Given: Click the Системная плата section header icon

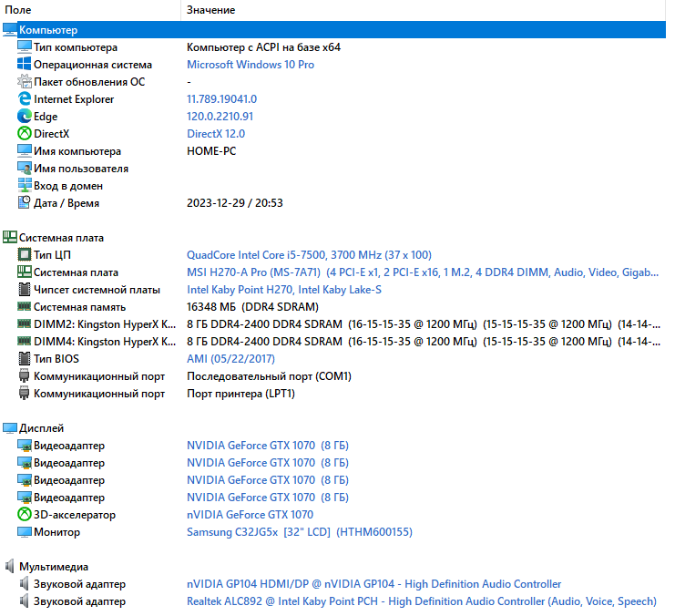Looking at the screenshot, I should click(x=9, y=237).
